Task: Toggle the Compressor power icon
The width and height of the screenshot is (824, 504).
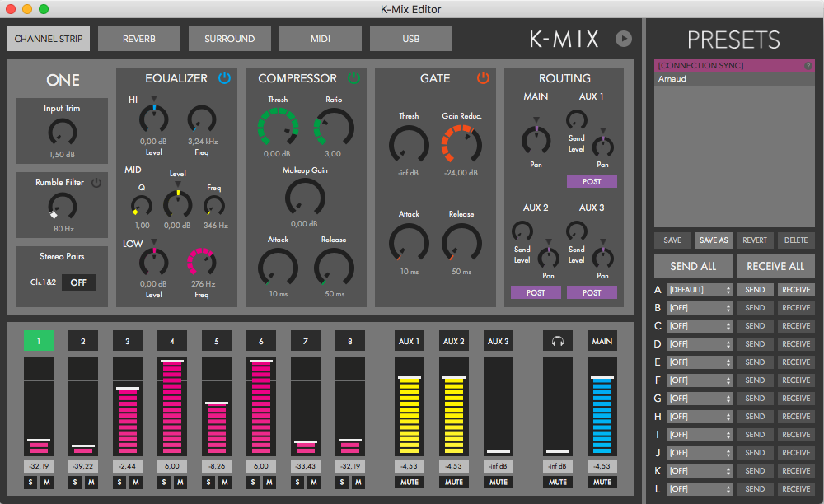Action: [353, 77]
